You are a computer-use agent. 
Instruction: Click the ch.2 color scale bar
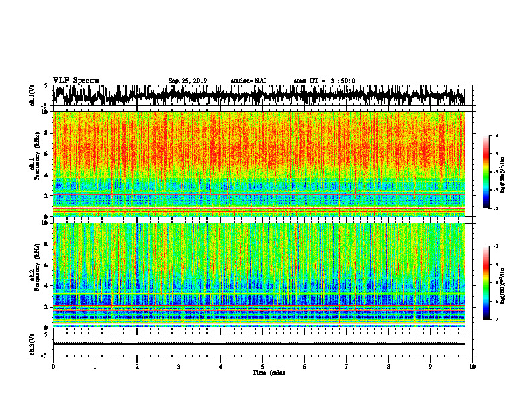tap(486, 283)
